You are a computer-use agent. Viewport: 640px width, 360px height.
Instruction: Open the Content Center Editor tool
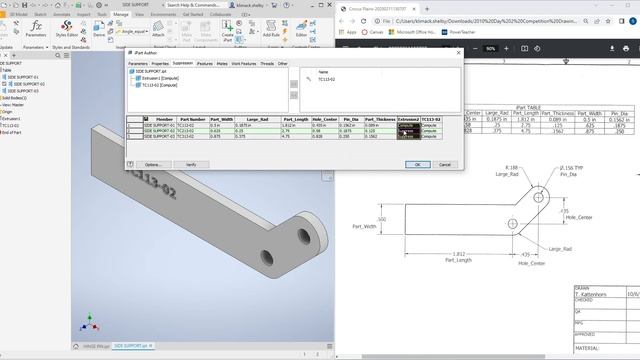301,29
